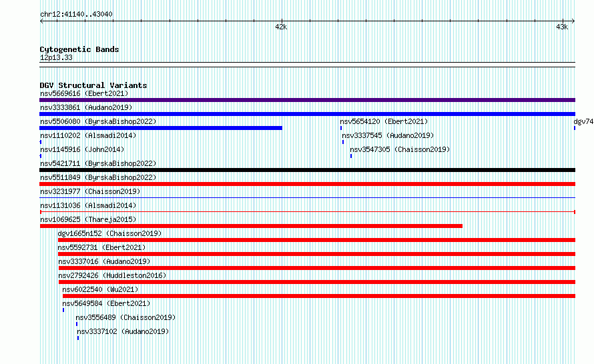Viewport: 594px width, 364px height.
Task: Click the red nsv3337016 variant bar
Action: 317,268
